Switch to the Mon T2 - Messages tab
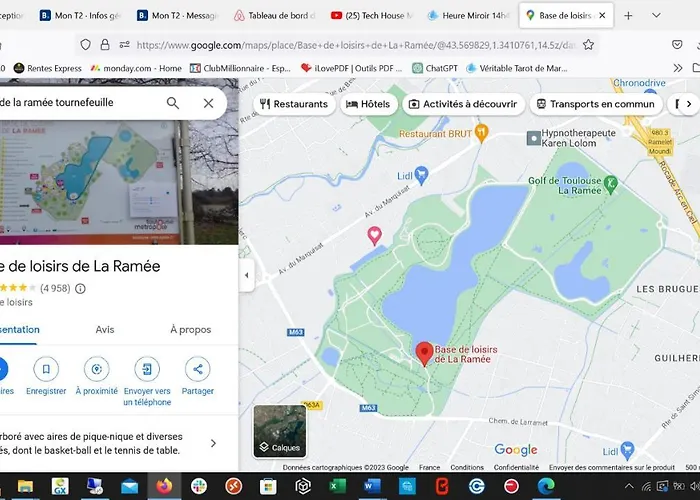Screen dimensions: 700x500 (178, 16)
